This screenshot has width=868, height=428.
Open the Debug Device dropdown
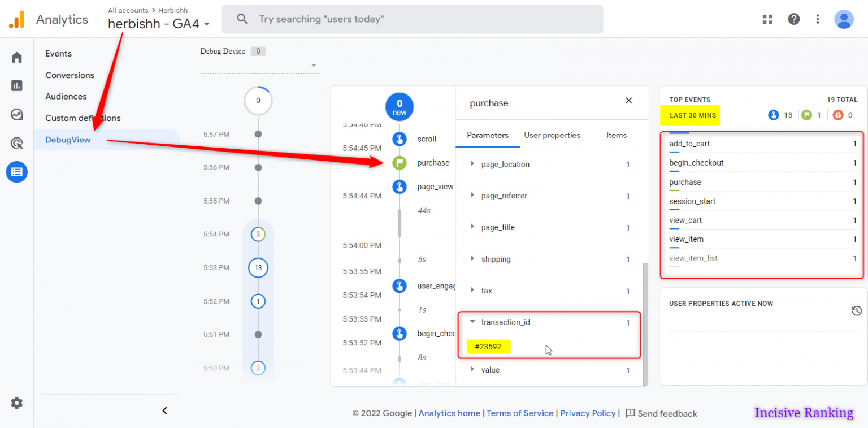(x=314, y=66)
